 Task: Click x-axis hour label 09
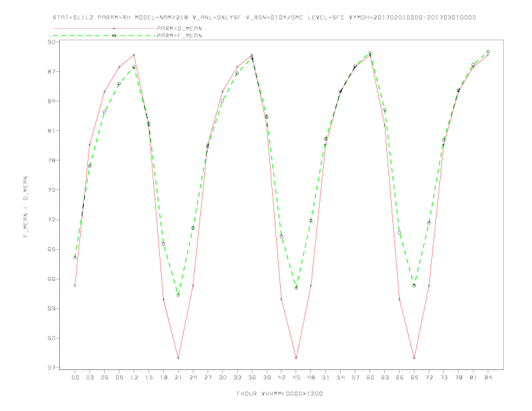119,377
